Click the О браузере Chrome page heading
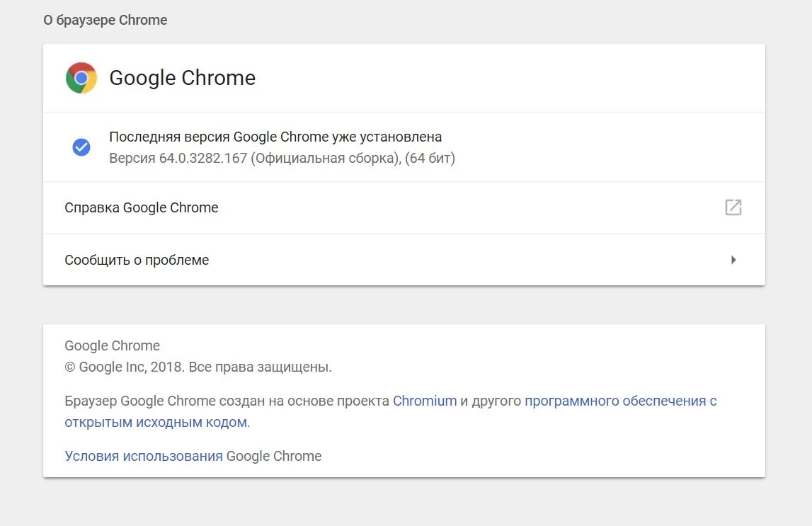This screenshot has width=812, height=526. click(x=105, y=20)
